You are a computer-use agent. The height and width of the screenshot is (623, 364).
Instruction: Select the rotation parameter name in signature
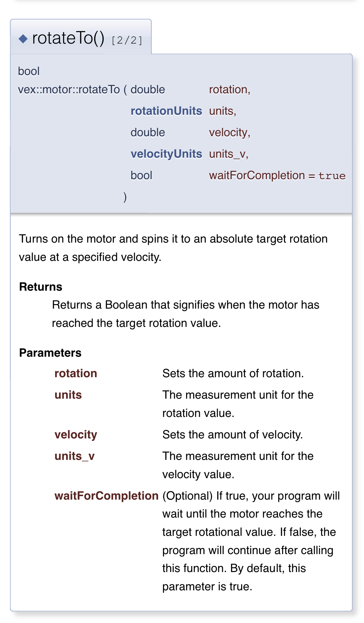coord(229,89)
